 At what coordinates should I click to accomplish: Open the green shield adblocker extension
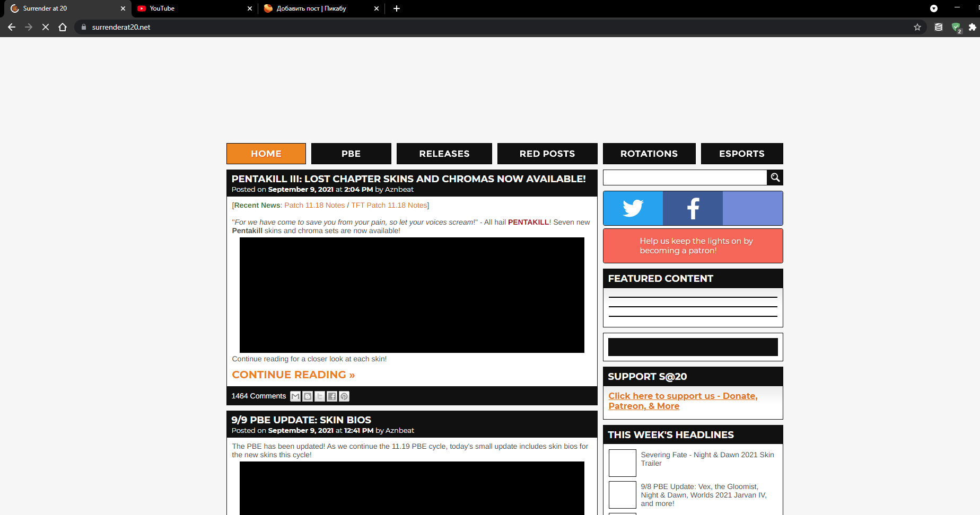click(956, 28)
